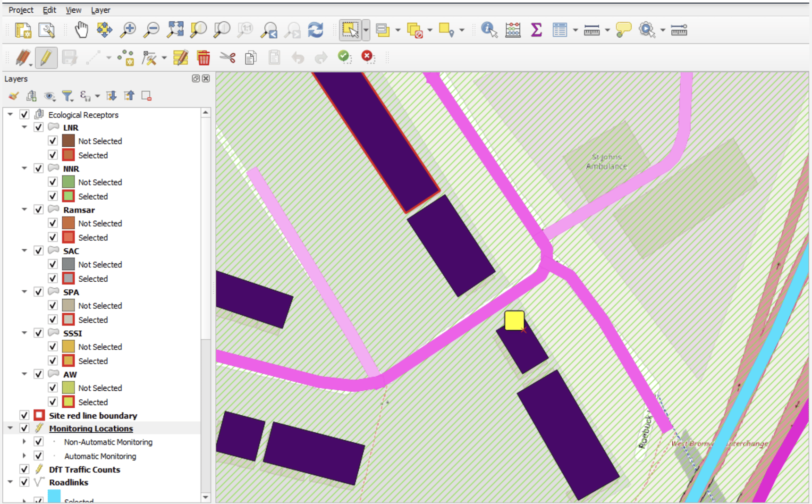This screenshot has height=504, width=812.
Task: Toggle visibility of the SSSI layer
Action: (x=38, y=333)
